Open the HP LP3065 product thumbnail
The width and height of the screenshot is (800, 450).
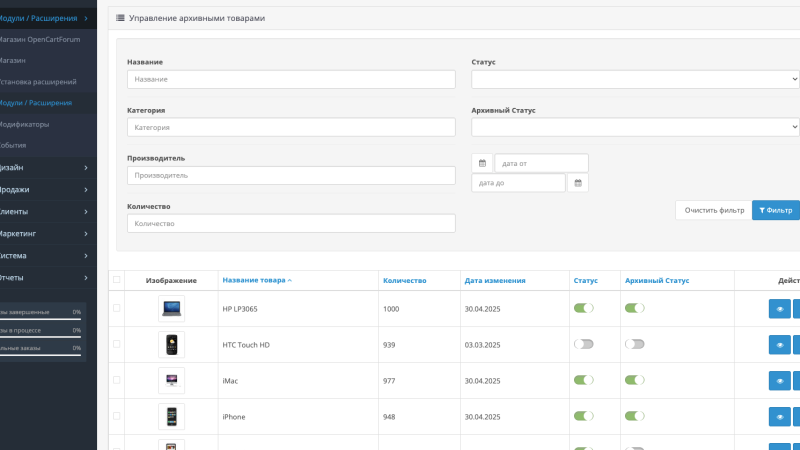point(171,309)
